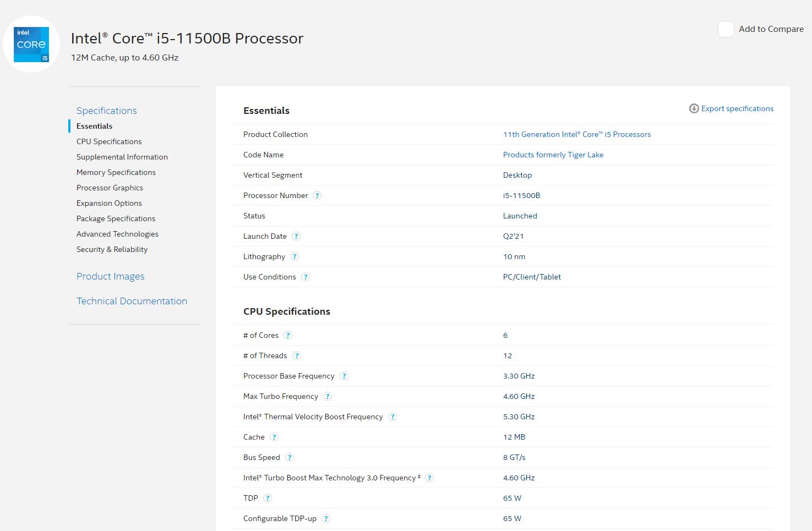Open the Product Images section link
This screenshot has width=812, height=531.
click(x=110, y=276)
